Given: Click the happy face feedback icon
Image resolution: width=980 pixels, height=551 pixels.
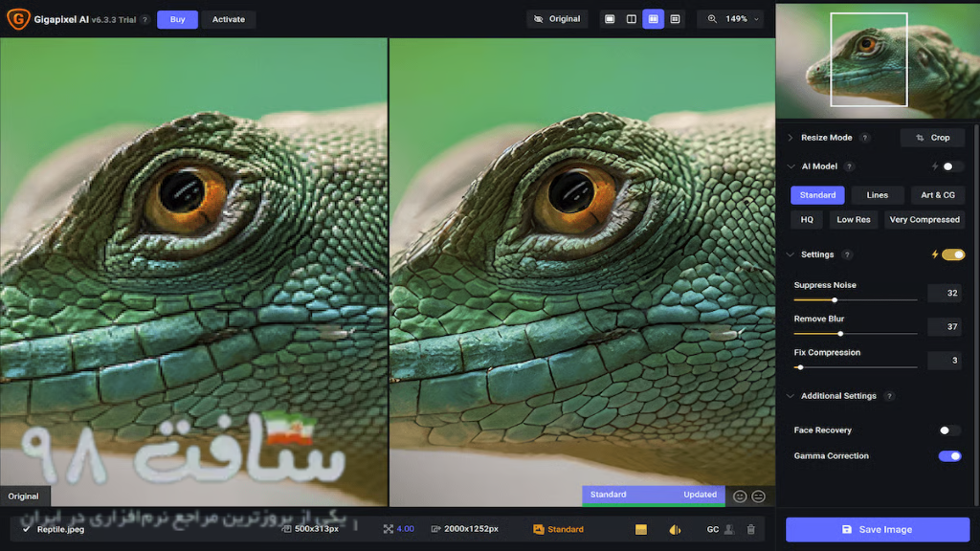Looking at the screenshot, I should [740, 496].
